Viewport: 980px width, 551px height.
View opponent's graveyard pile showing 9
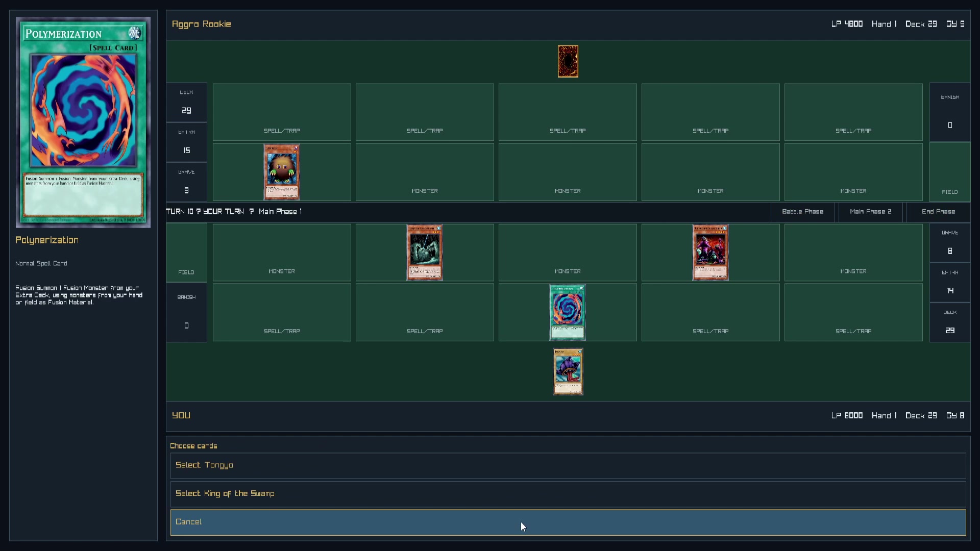tap(186, 182)
